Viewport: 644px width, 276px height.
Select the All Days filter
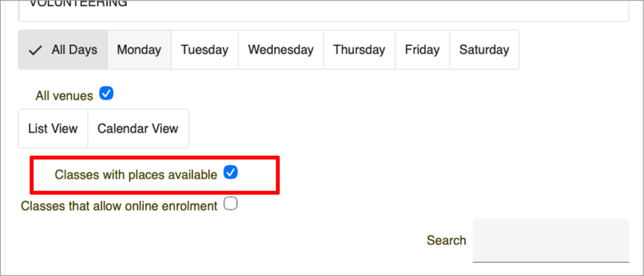(63, 50)
